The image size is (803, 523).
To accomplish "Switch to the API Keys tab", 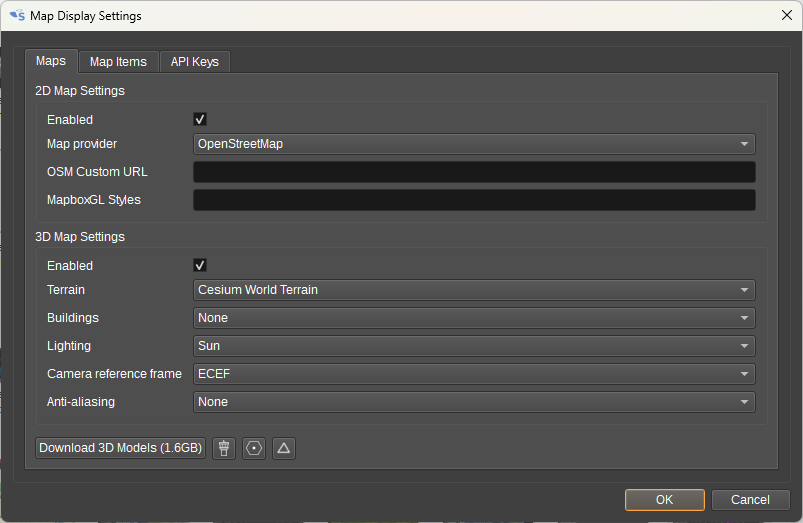I will point(195,62).
